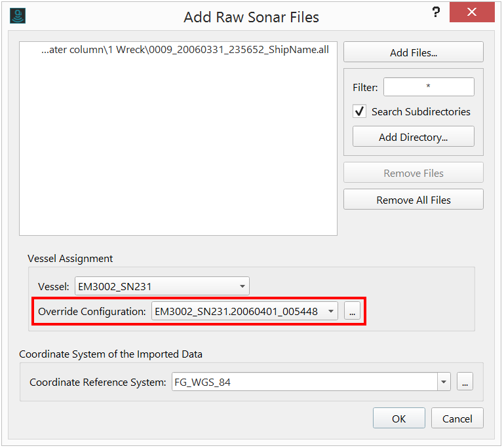
Task: Select the 0009_20060331_235652_ShipName.all file entry
Action: click(185, 50)
